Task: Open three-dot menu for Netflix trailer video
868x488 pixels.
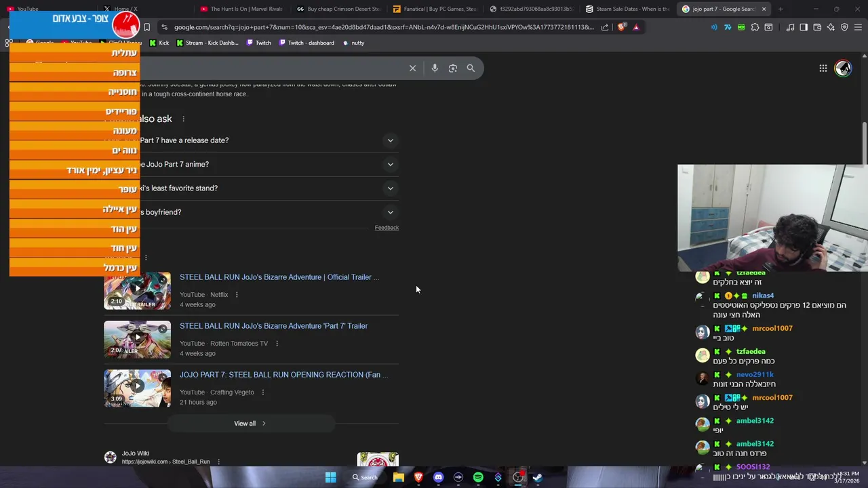Action: coord(237,295)
